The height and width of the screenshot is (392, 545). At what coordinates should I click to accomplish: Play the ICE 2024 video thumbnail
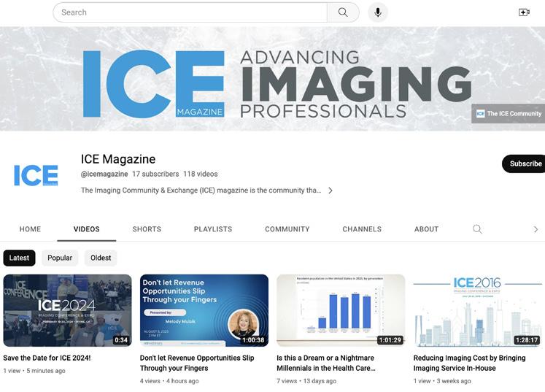click(x=67, y=310)
